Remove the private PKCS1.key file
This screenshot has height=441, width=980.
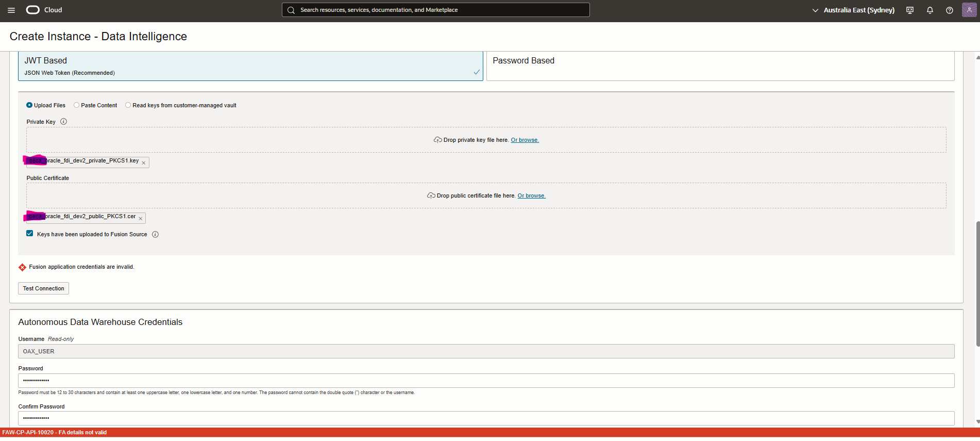[144, 163]
